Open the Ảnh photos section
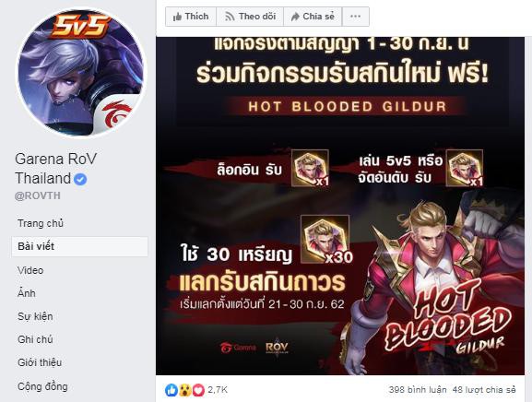Screen dimensions: 532x402 click(27, 293)
